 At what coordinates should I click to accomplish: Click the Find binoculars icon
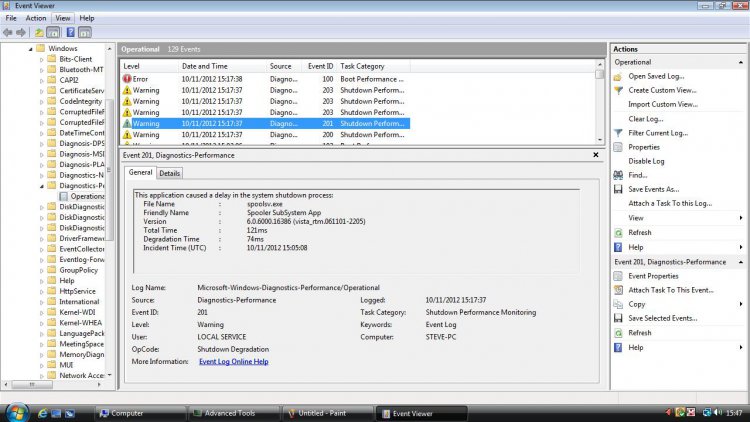(618, 175)
